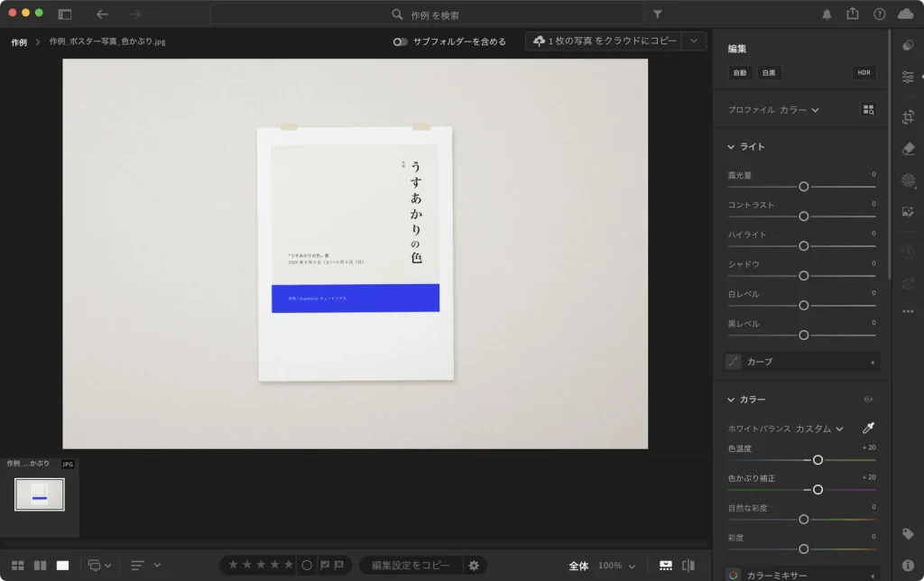924x581 pixels.
Task: Select the Healing eraser tool
Action: pyautogui.click(x=908, y=149)
